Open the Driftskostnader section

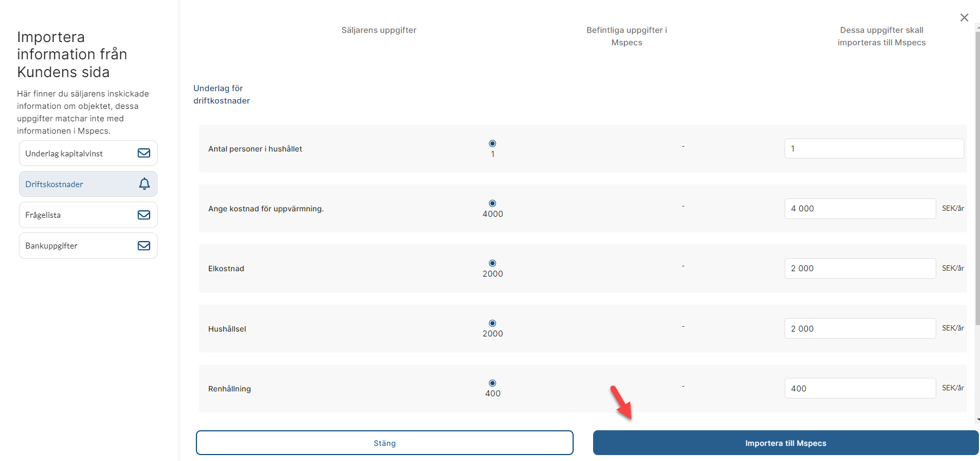pyautogui.click(x=88, y=184)
